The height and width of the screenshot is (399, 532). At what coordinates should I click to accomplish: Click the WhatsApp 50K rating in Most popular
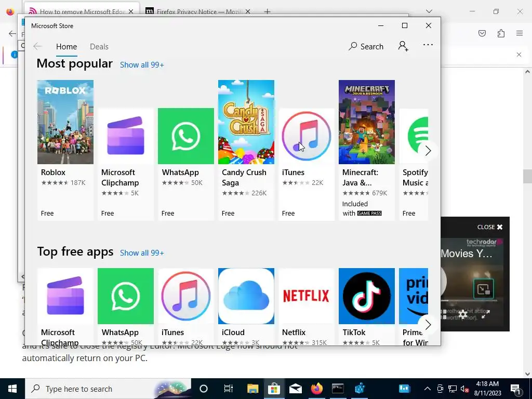(x=182, y=182)
